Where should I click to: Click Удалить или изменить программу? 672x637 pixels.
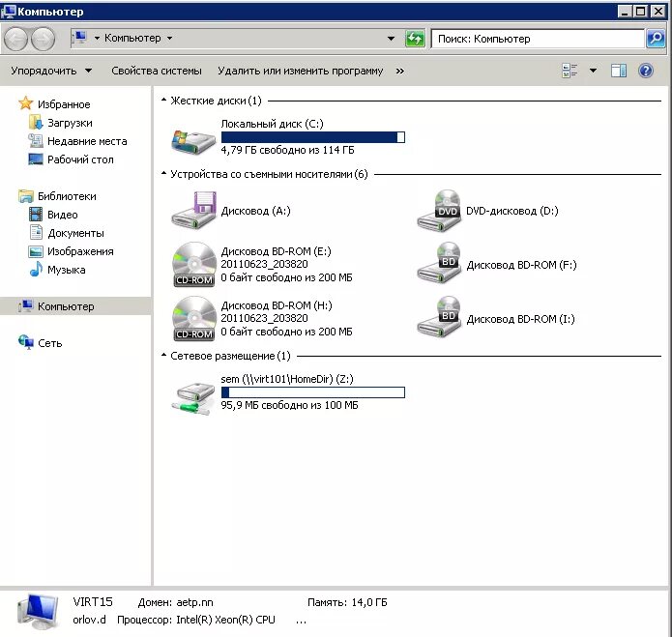pos(300,71)
